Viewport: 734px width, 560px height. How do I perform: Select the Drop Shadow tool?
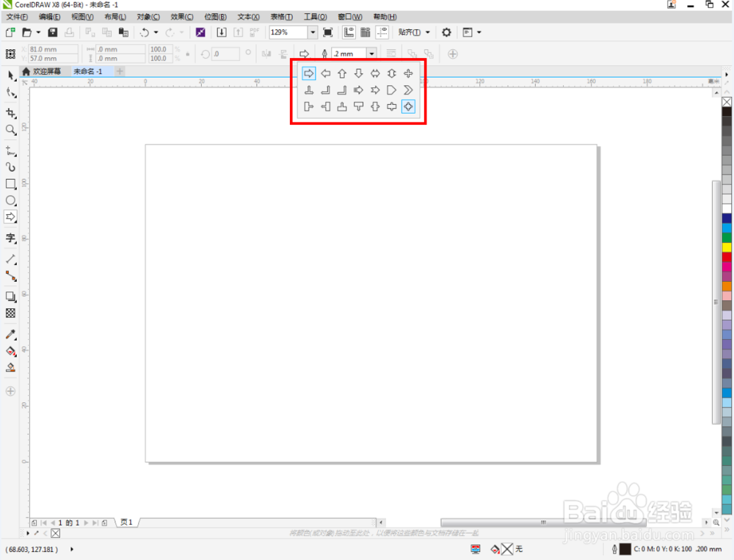pos(10,297)
